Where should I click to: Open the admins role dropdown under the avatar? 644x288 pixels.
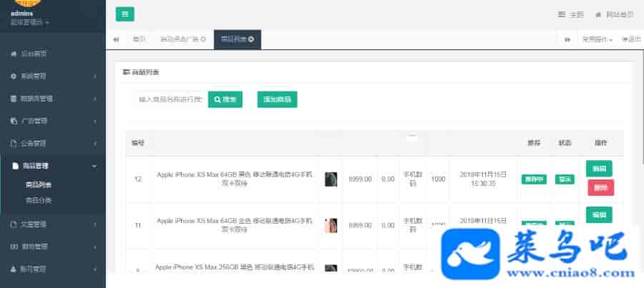29,22
